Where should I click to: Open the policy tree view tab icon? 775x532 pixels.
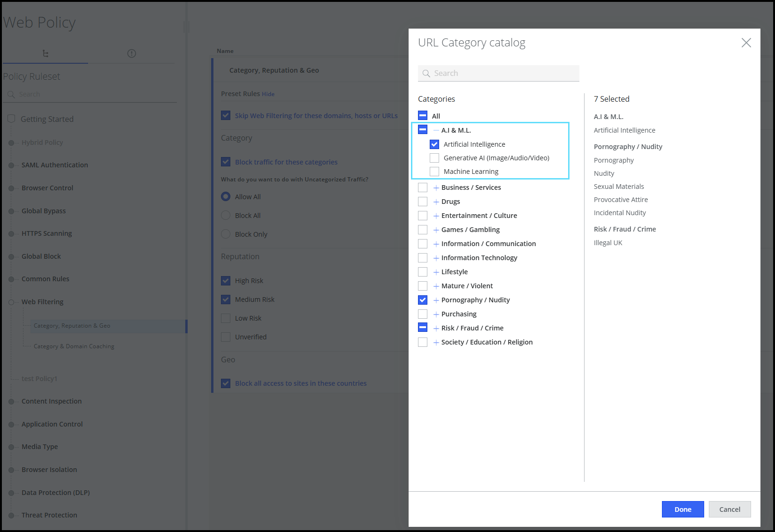click(x=45, y=53)
